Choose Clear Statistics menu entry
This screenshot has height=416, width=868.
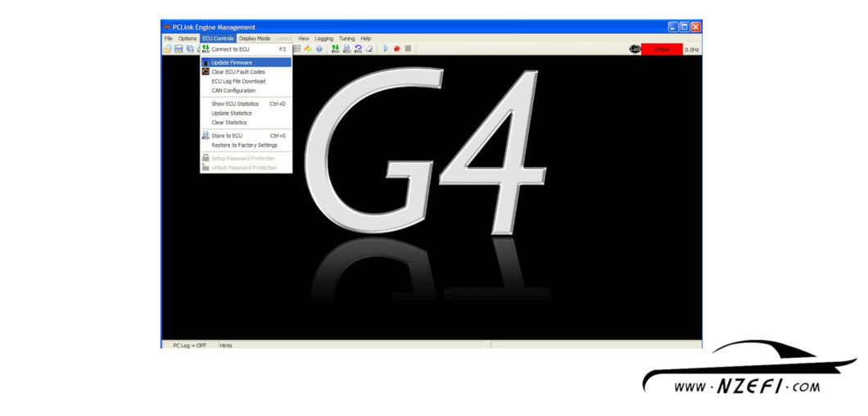246,122
